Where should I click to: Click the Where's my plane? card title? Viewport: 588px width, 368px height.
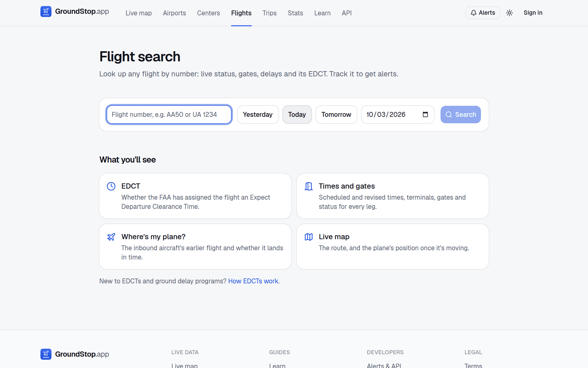(153, 237)
